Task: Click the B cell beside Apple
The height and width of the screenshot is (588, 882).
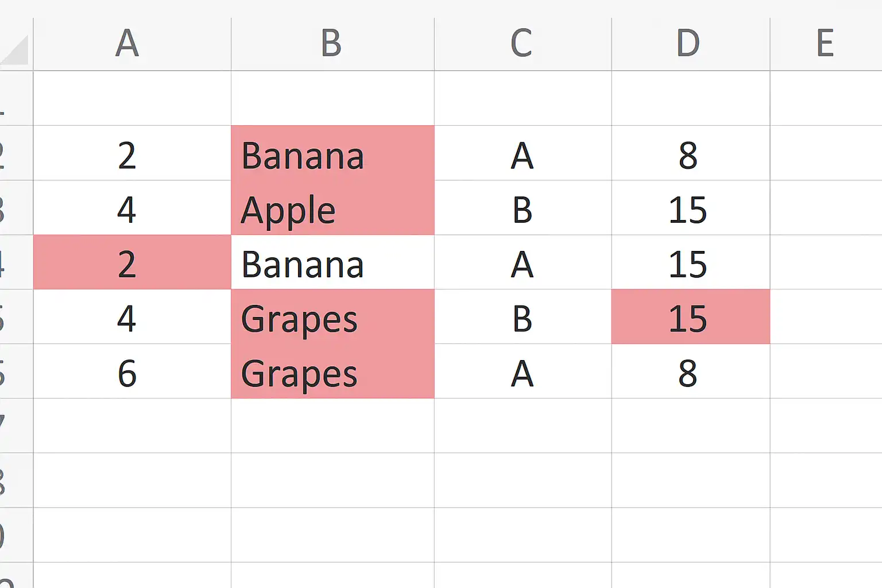Action: point(523,207)
